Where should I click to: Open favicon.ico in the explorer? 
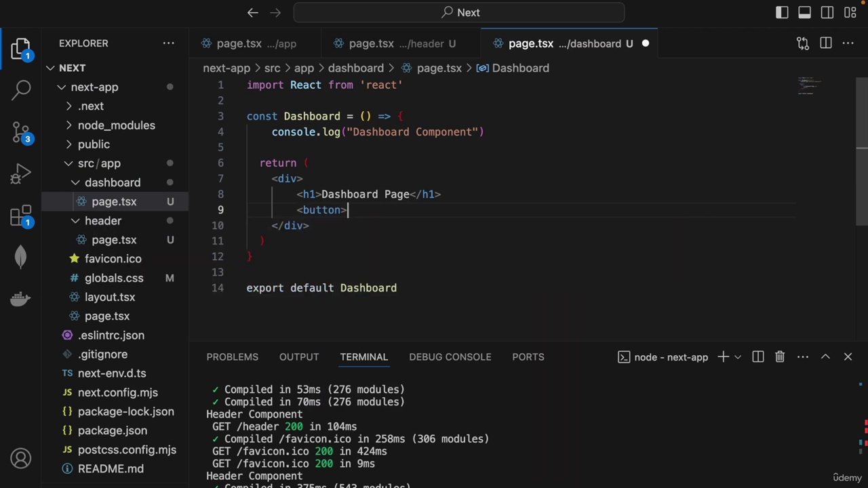(115, 259)
